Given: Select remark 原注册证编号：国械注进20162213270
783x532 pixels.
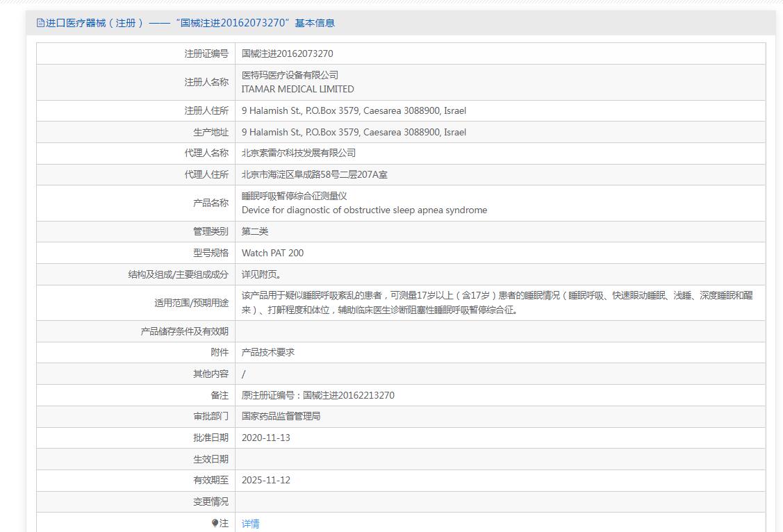Looking at the screenshot, I should coord(318,395).
